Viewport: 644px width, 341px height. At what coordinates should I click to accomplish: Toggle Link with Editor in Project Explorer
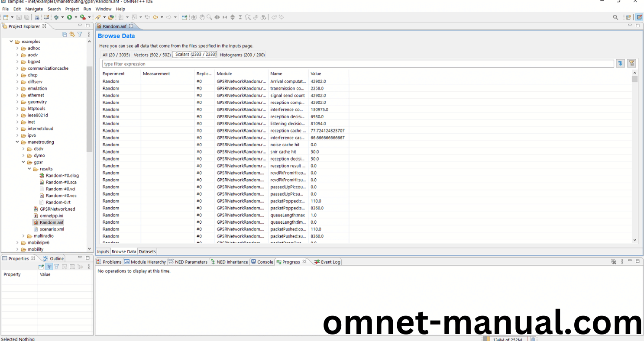coord(72,34)
